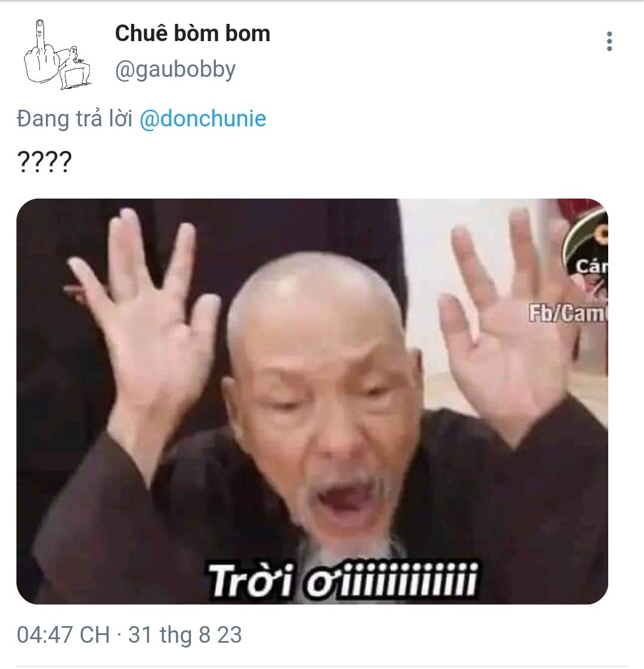
Task: Click the Cán text on the logo watermark
Action: click(592, 267)
